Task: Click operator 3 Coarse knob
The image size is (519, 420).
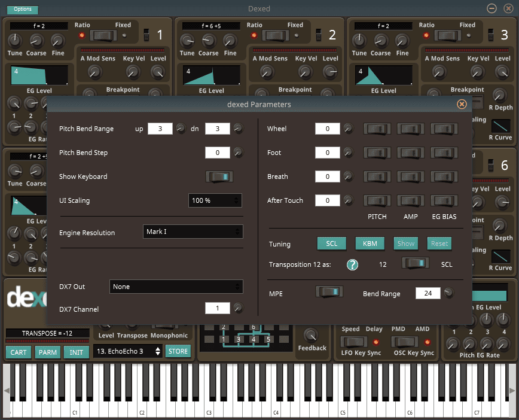Action: [381, 41]
